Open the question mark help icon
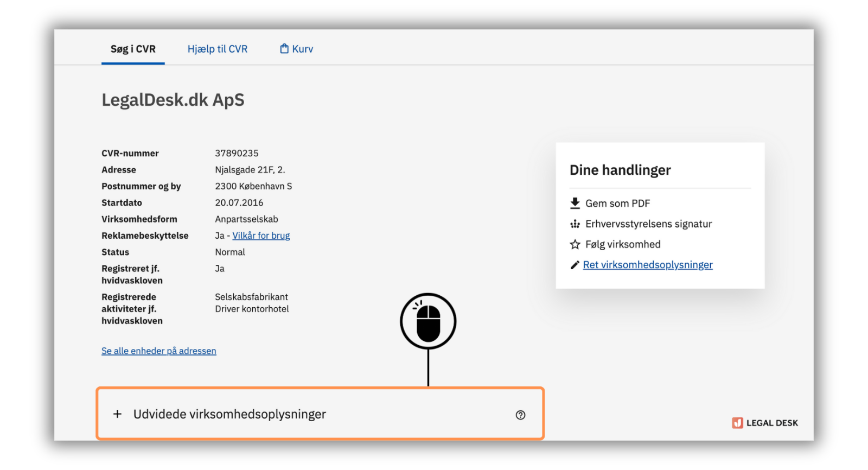 tap(520, 415)
